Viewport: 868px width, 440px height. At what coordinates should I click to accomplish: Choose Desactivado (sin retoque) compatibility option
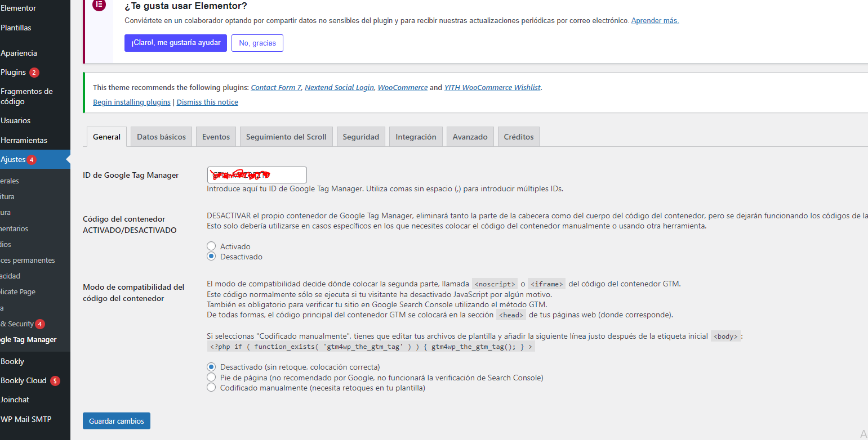(x=211, y=367)
